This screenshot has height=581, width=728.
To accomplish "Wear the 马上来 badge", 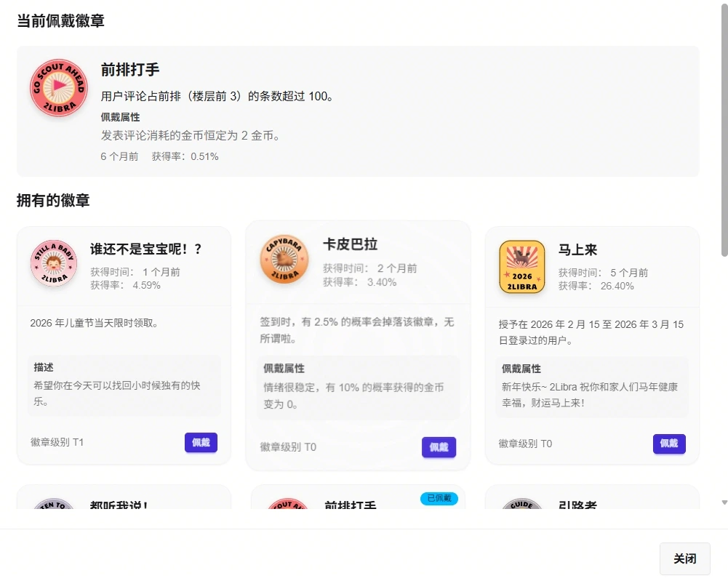I will click(669, 443).
